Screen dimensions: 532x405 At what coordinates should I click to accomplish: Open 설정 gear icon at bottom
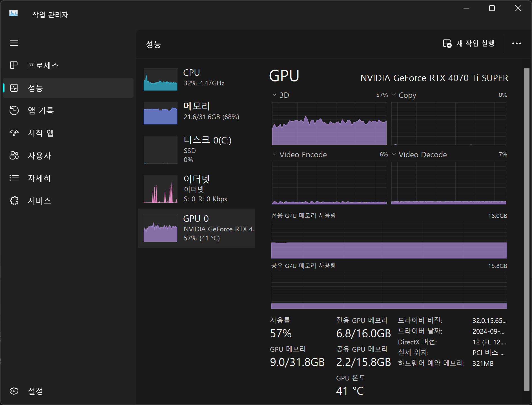[x=14, y=391]
